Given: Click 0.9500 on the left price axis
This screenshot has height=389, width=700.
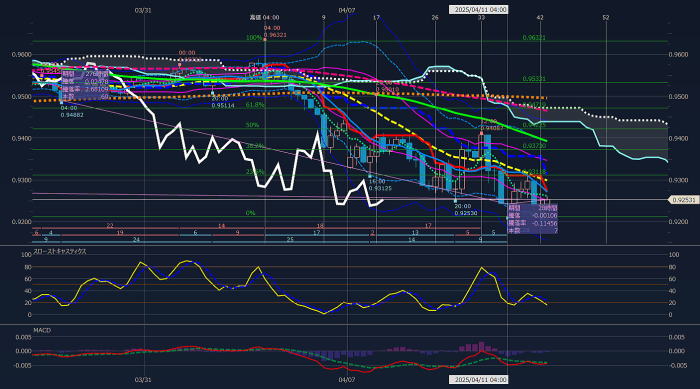Looking at the screenshot, I should [x=21, y=96].
